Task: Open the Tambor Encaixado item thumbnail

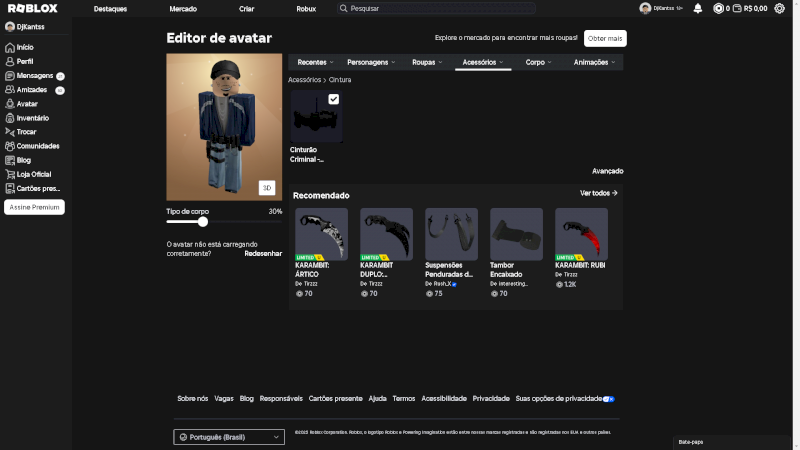Action: point(516,234)
